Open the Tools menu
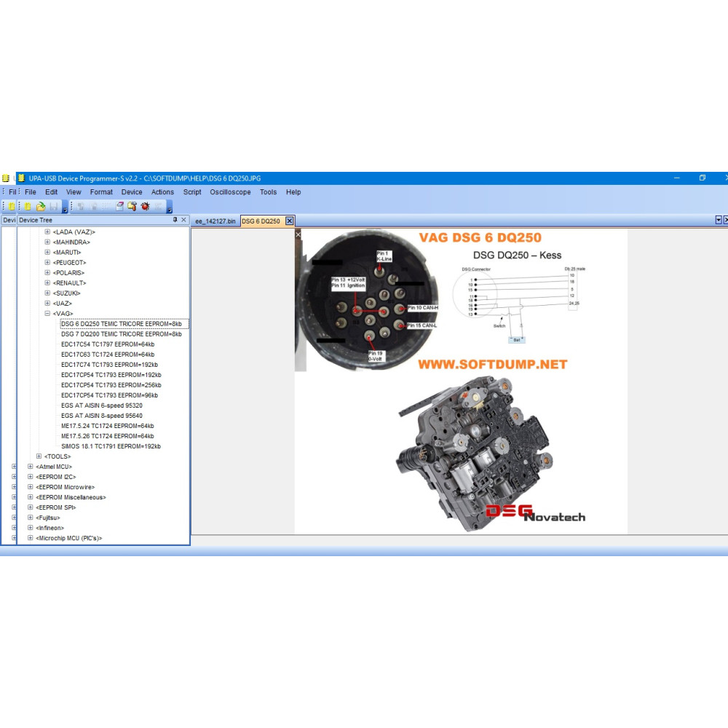Viewport: 728px width, 728px height. pos(269,191)
